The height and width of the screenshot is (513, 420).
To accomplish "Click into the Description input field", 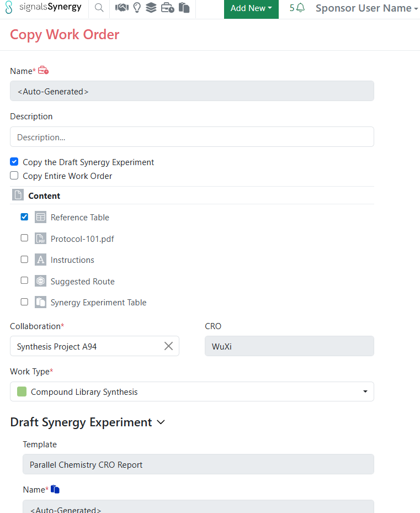I will [192, 137].
